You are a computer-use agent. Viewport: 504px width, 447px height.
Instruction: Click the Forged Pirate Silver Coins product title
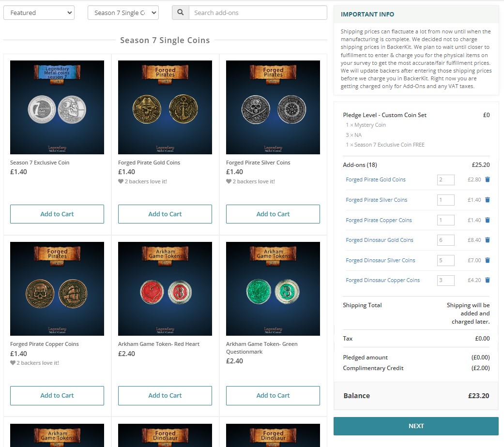click(258, 163)
